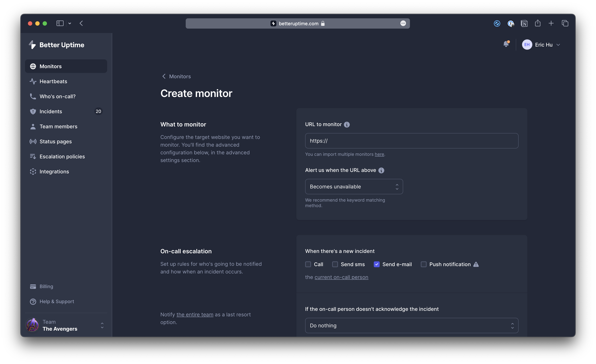Click the Status pages broadcast icon
The image size is (596, 364).
click(33, 141)
